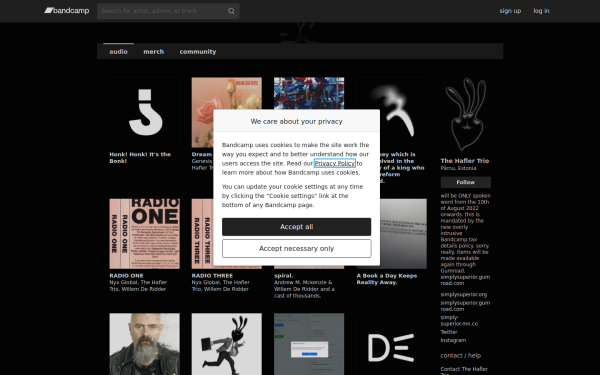Choose Accept necessary only
This screenshot has height=375, width=600.
297,249
